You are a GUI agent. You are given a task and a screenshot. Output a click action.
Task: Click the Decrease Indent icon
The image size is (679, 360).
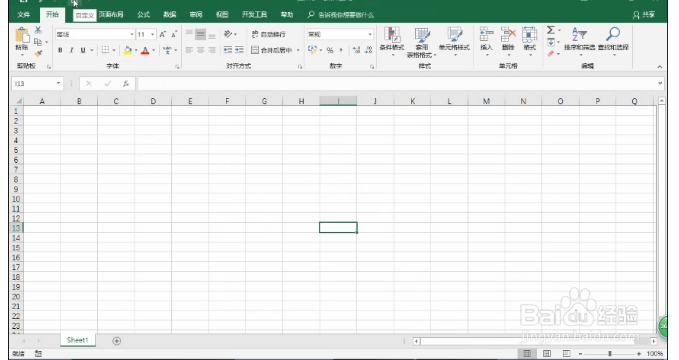click(228, 50)
